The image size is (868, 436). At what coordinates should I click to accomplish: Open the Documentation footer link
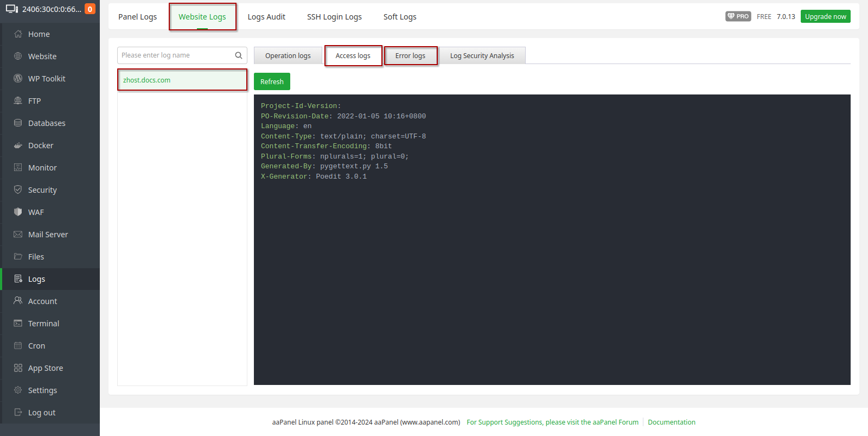click(671, 422)
